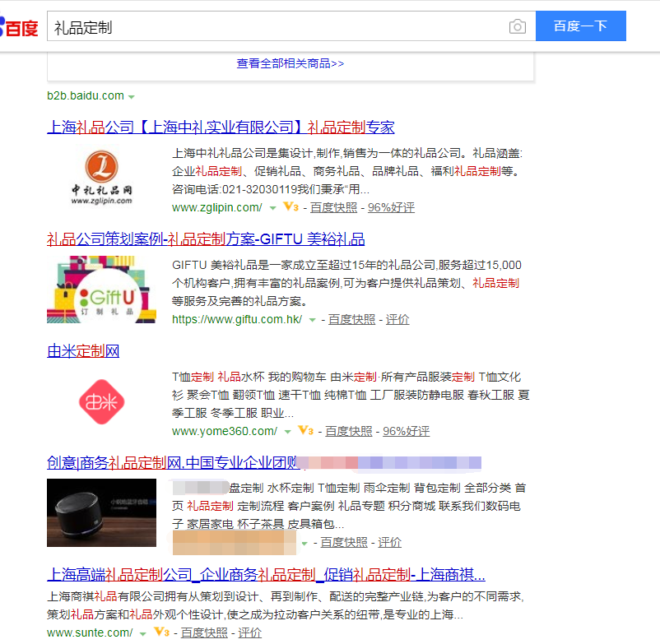
Task: Click the https://www.giftu.com.hk/ URL text
Action: (x=237, y=319)
